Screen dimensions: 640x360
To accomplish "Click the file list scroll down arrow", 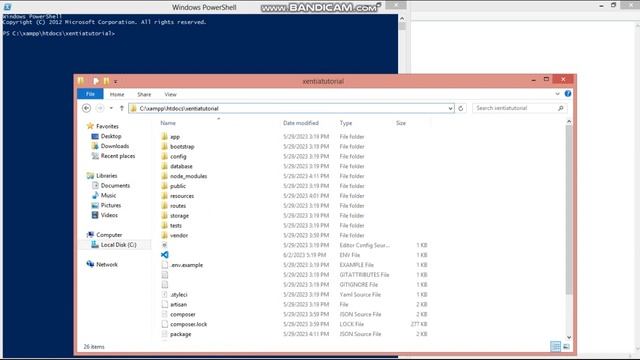I will [569, 338].
